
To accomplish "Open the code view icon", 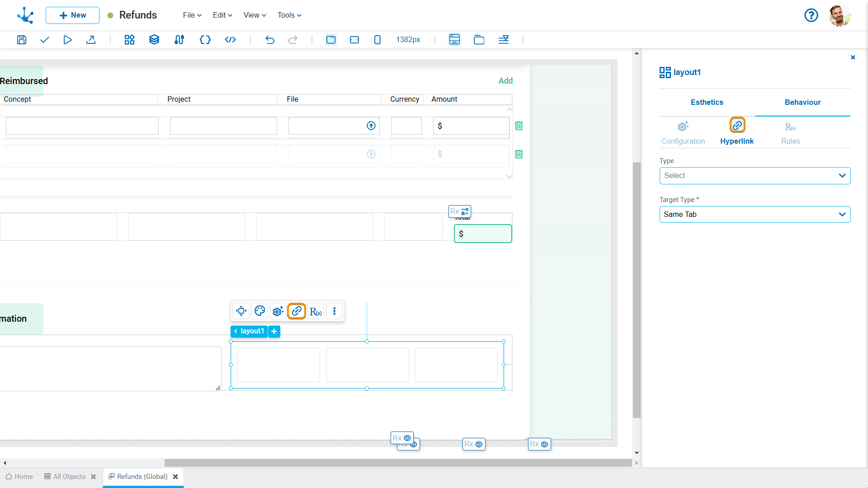I will [230, 40].
